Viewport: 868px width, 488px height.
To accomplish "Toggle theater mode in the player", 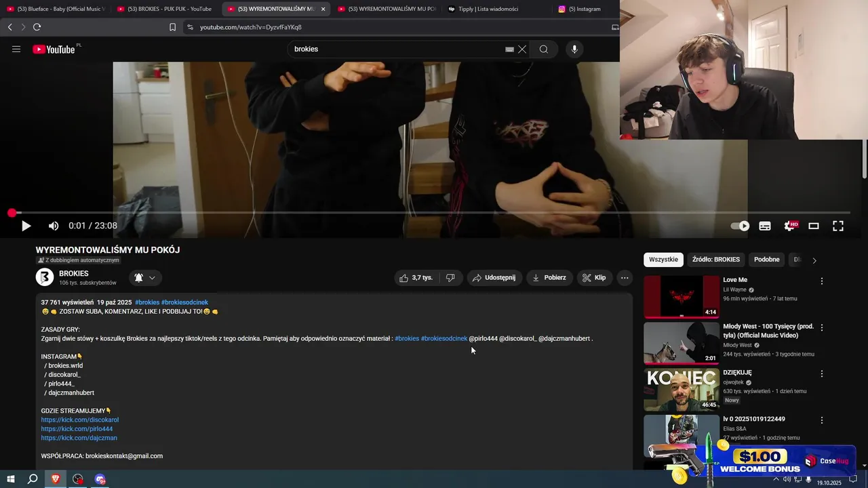I will point(814,226).
